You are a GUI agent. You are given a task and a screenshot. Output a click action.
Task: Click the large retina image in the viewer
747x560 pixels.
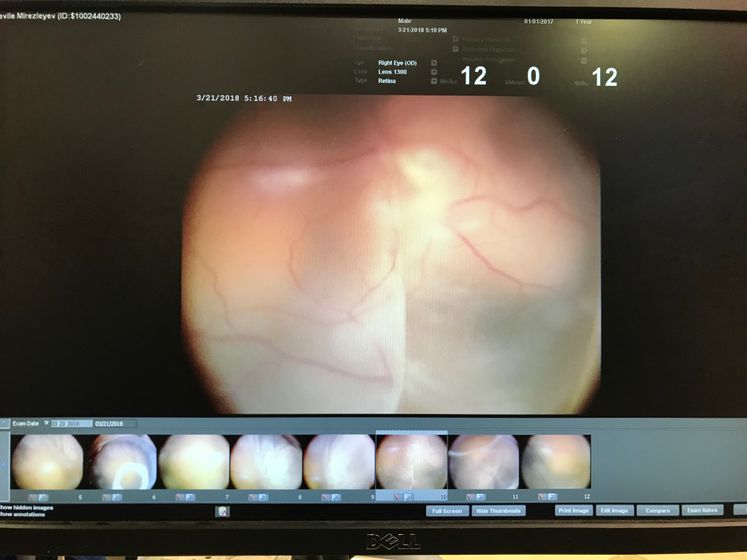(x=391, y=254)
